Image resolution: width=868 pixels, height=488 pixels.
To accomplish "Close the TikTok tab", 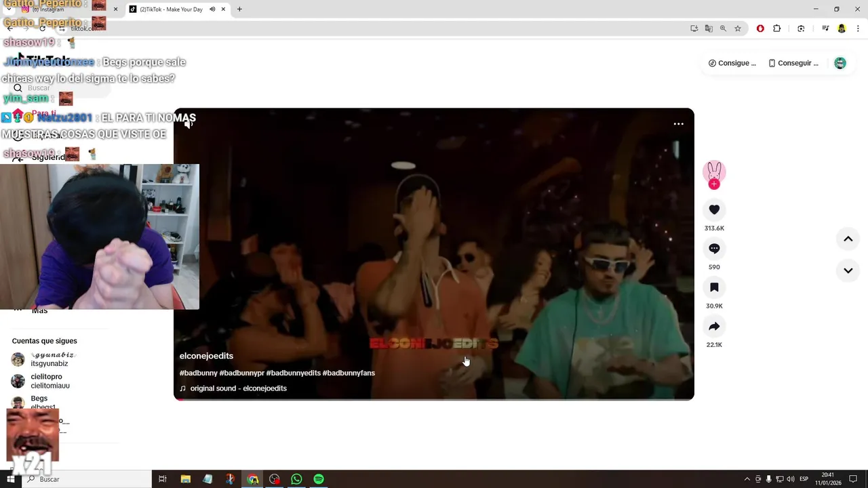I will [224, 9].
